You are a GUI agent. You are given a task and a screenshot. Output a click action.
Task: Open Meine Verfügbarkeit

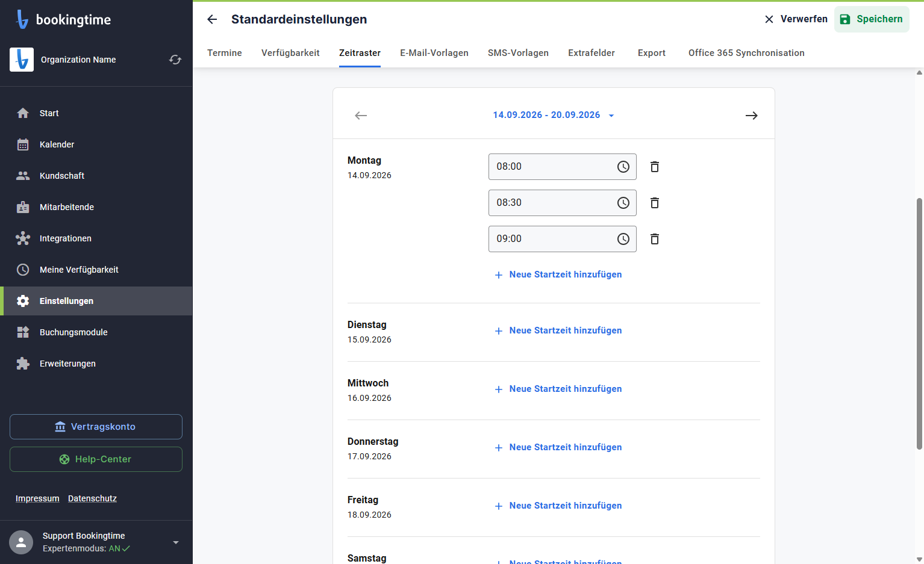click(x=96, y=270)
